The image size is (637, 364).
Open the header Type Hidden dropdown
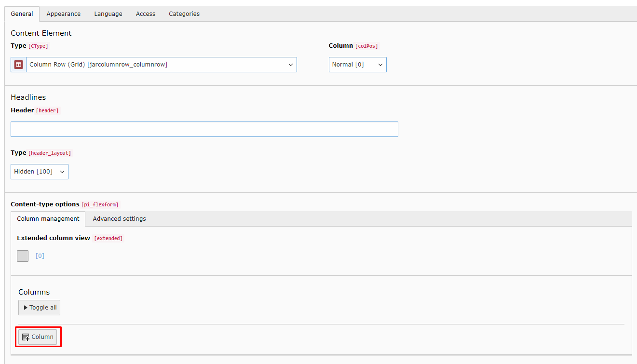click(x=39, y=172)
